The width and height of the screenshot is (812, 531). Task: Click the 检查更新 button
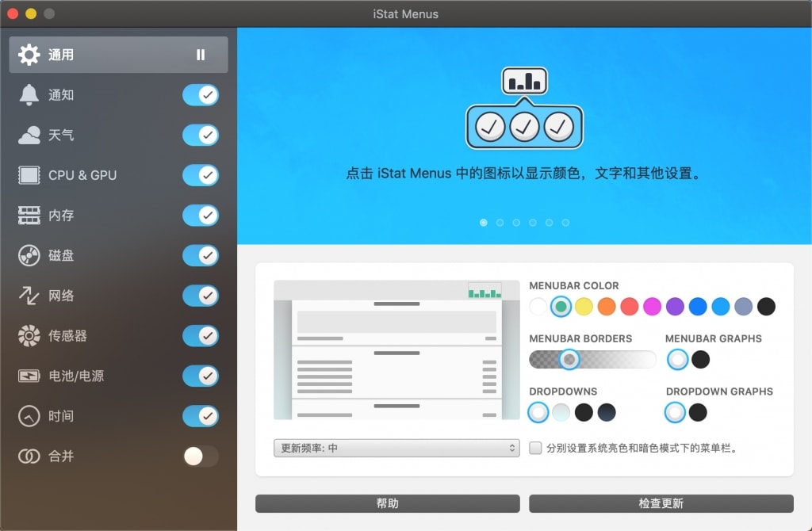(x=661, y=503)
